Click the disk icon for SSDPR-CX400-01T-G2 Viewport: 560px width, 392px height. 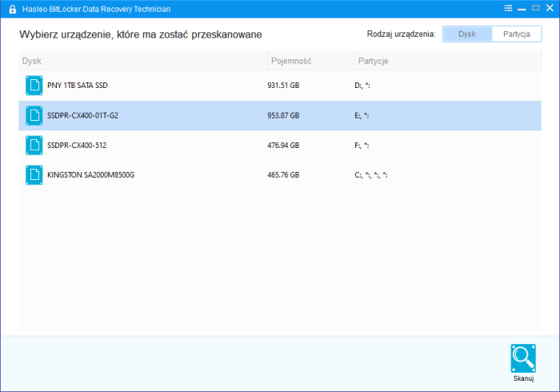[x=34, y=115]
